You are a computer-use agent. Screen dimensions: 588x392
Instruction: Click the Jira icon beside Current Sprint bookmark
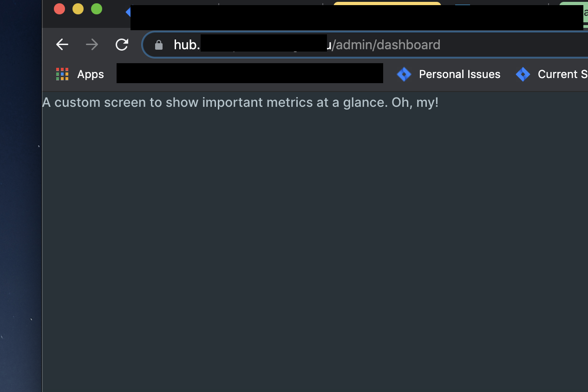523,74
